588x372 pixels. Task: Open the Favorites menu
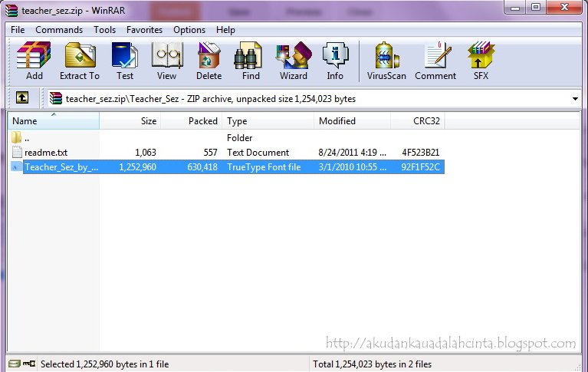click(144, 30)
